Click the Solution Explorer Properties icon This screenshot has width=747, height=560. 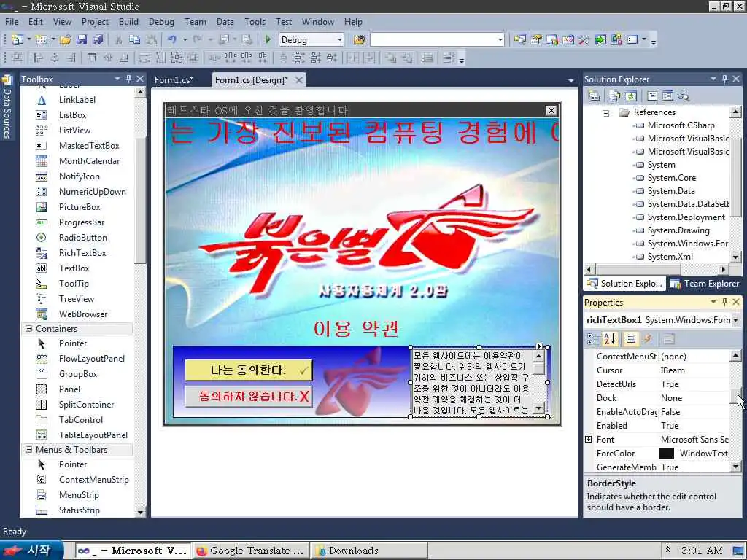tap(594, 96)
